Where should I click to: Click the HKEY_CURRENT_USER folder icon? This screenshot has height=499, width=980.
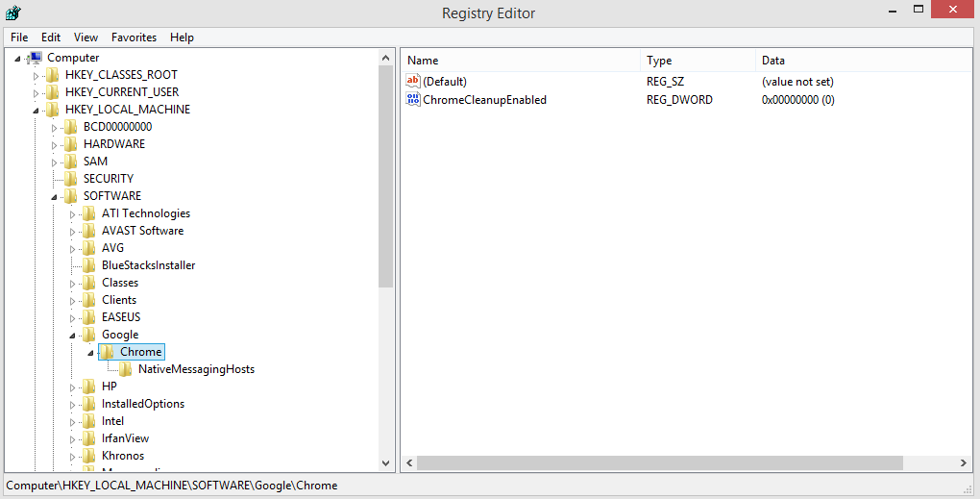pos(52,92)
